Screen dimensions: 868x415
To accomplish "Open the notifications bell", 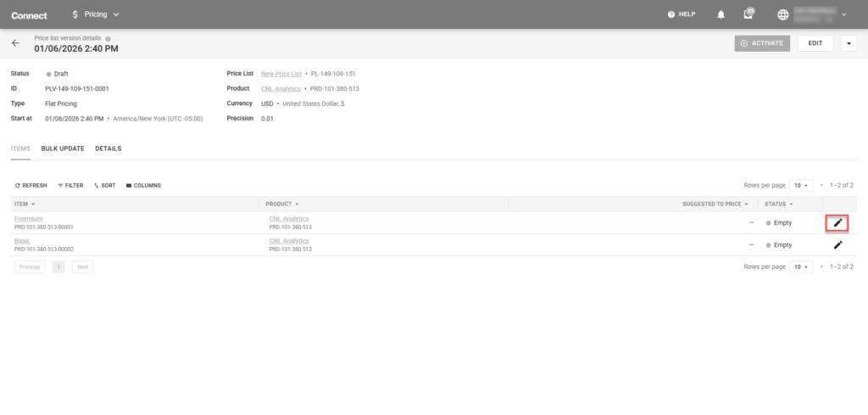I will [x=721, y=14].
